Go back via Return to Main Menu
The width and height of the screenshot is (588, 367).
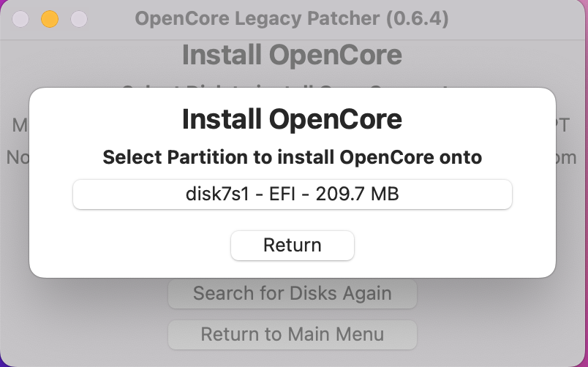292,334
